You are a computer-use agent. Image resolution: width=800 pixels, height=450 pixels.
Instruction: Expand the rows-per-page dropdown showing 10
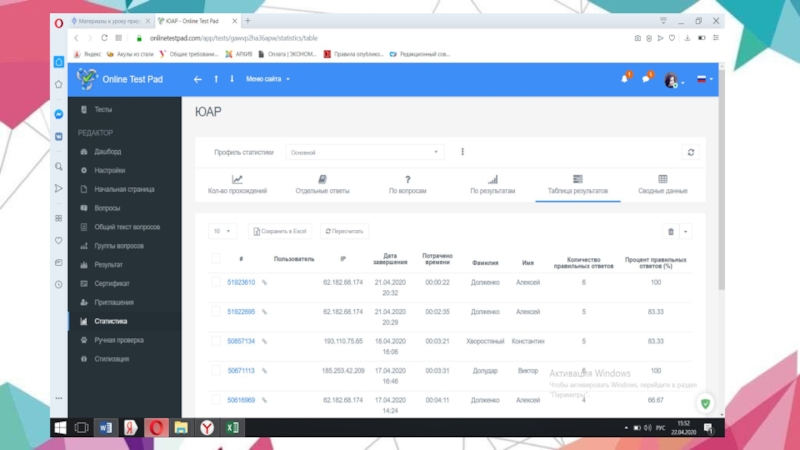tap(222, 232)
